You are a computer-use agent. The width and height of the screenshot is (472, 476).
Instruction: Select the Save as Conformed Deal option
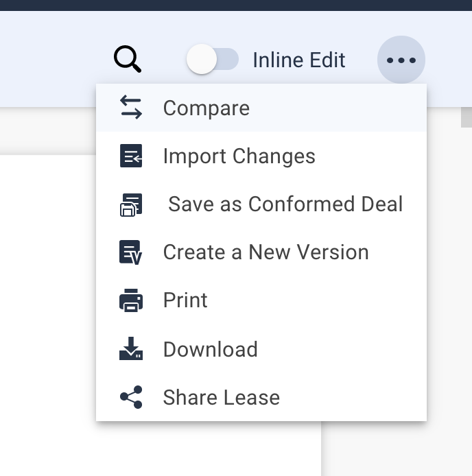(285, 204)
